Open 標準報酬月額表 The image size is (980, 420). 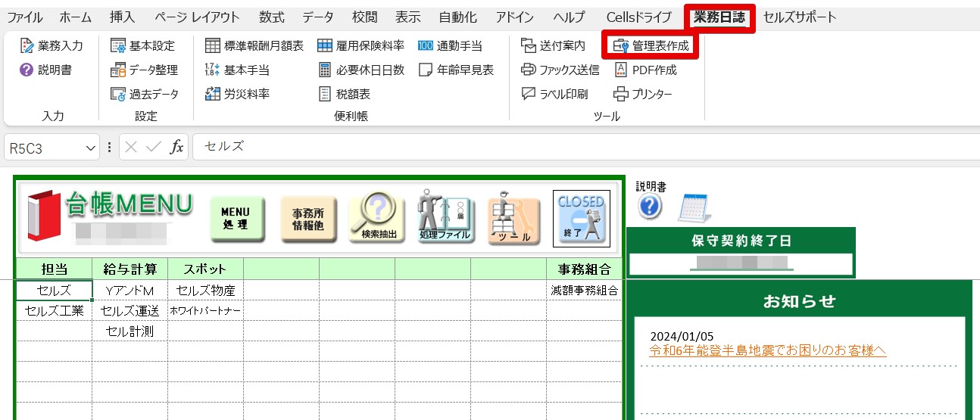254,45
